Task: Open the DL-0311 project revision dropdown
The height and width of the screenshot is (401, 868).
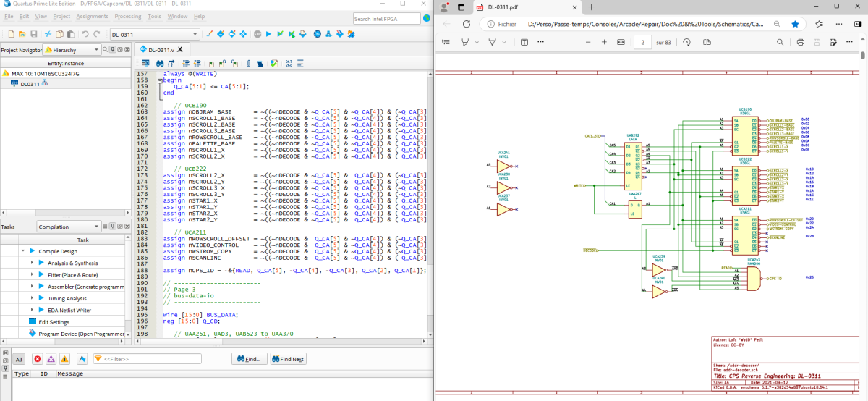Action: 155,34
